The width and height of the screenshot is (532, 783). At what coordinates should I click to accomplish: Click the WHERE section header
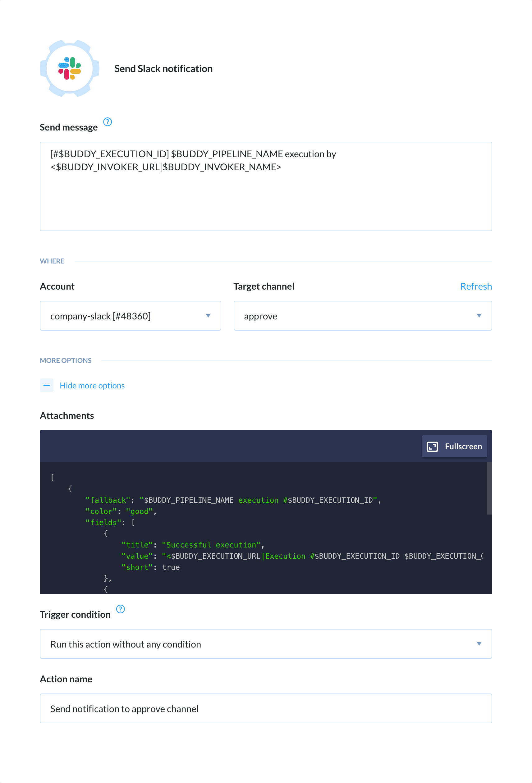(52, 261)
